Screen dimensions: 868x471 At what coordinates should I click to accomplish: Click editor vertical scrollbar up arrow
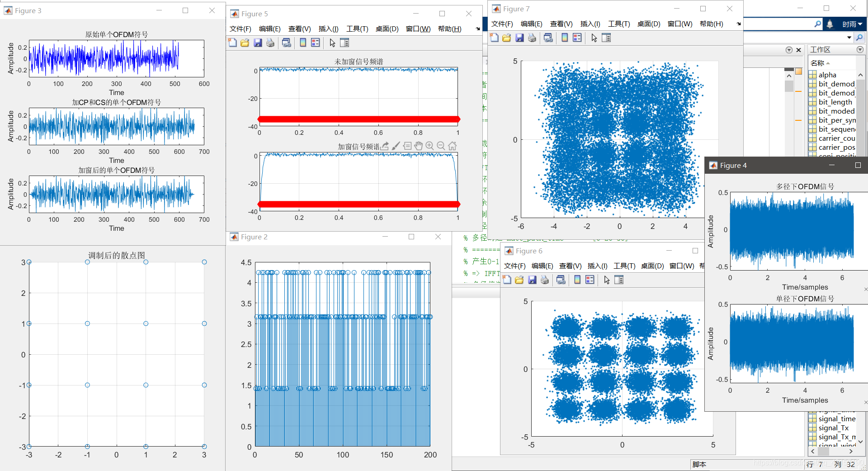click(789, 76)
